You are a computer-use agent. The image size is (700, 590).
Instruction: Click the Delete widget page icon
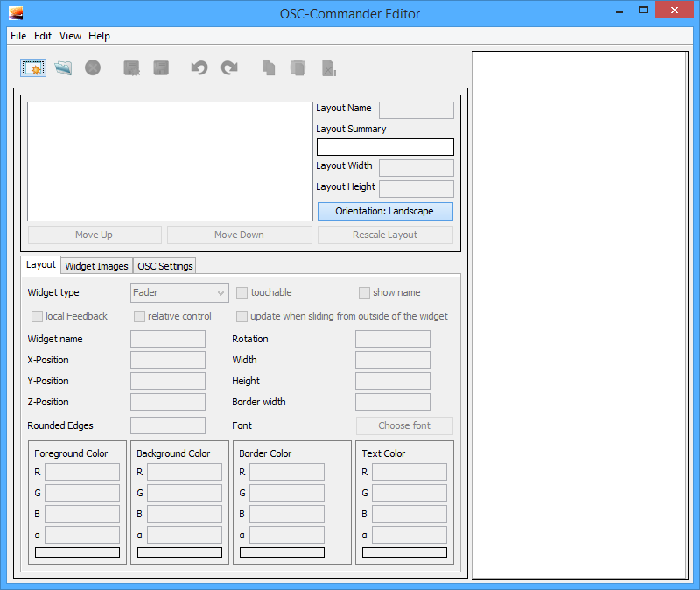tap(329, 68)
